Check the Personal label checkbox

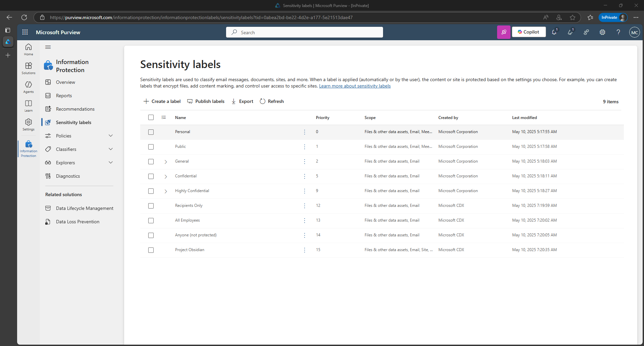click(x=151, y=132)
